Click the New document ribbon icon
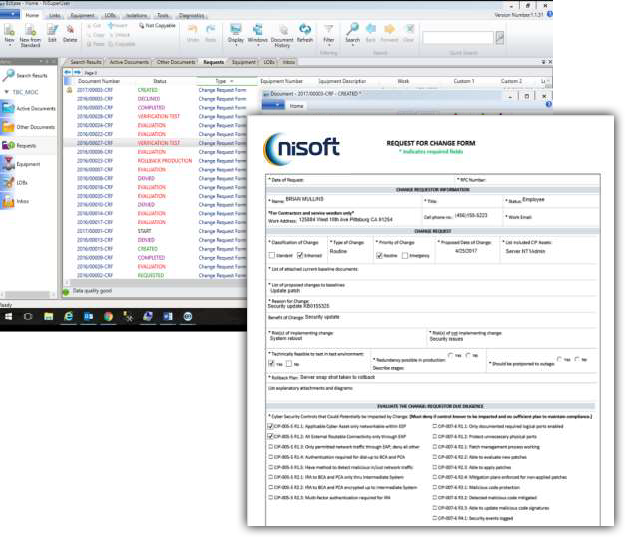 point(9,33)
